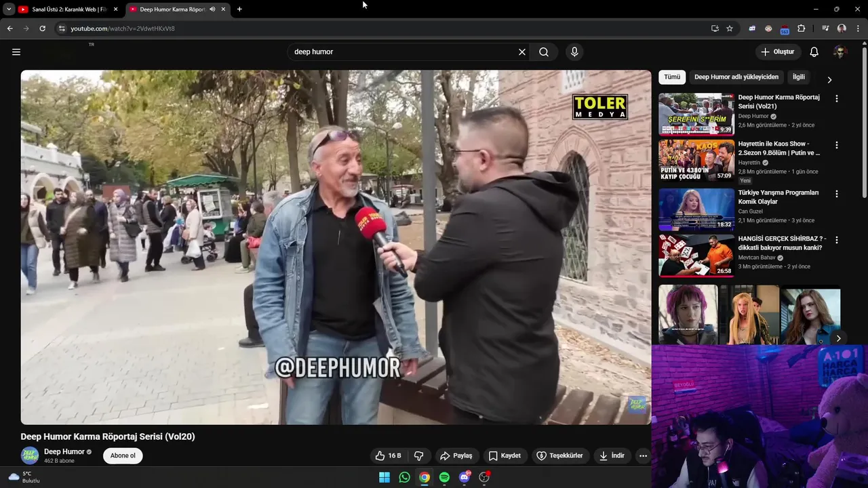The width and height of the screenshot is (868, 488).
Task: Open the 18:32 Türkiye Yarışma thumbnail
Action: [696, 209]
